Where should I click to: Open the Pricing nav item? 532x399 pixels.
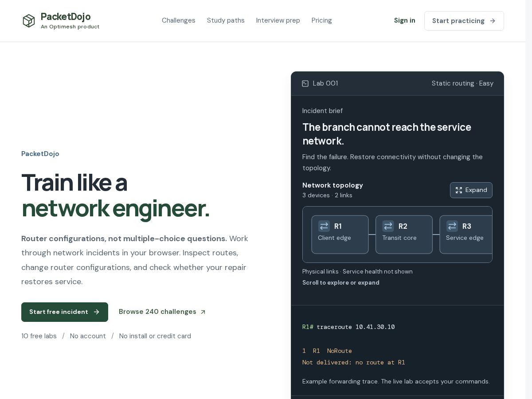pos(321,20)
